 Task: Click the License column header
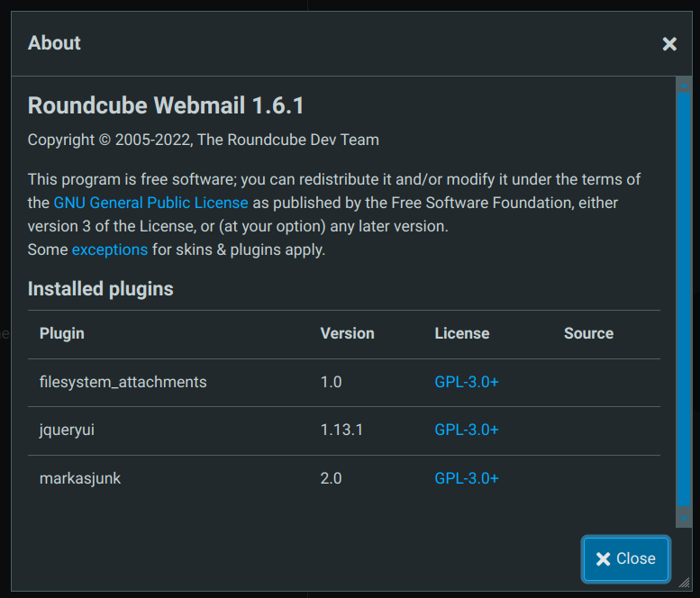[462, 333]
